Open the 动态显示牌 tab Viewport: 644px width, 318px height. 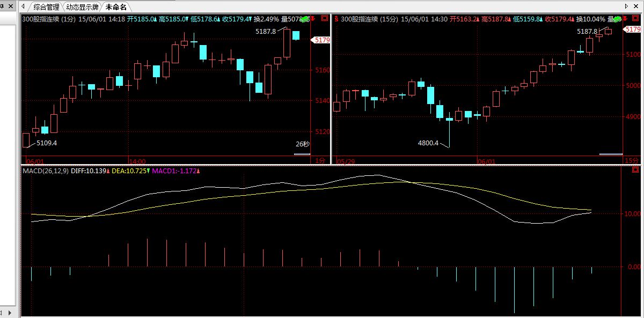(82, 7)
